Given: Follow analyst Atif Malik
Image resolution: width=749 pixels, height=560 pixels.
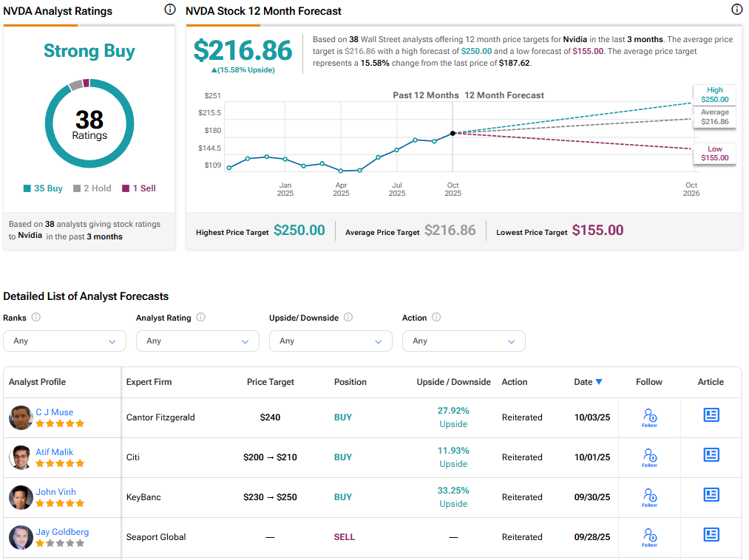Looking at the screenshot, I should (649, 457).
